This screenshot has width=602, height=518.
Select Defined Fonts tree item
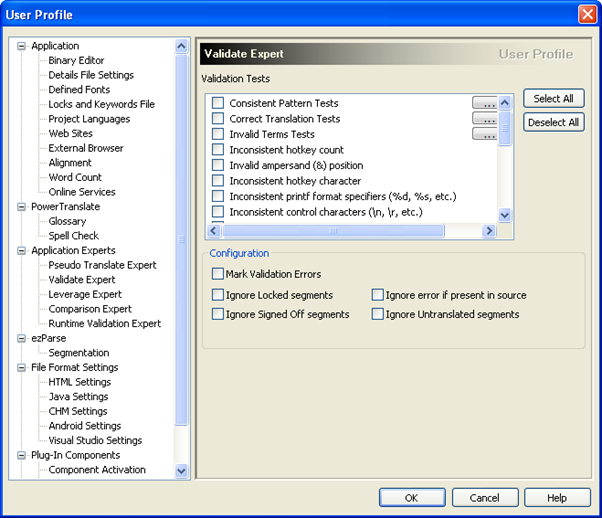(x=79, y=89)
